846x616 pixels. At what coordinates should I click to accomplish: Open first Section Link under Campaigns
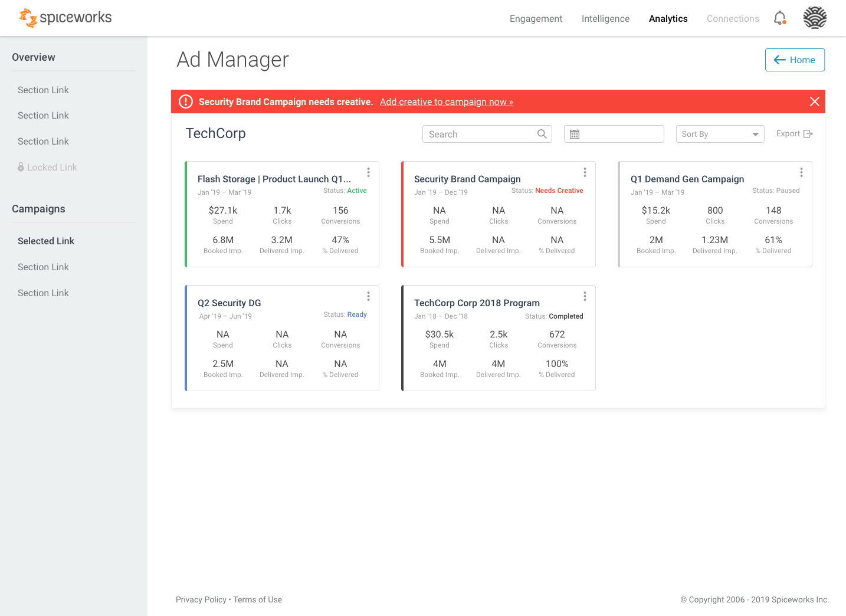[x=43, y=267]
